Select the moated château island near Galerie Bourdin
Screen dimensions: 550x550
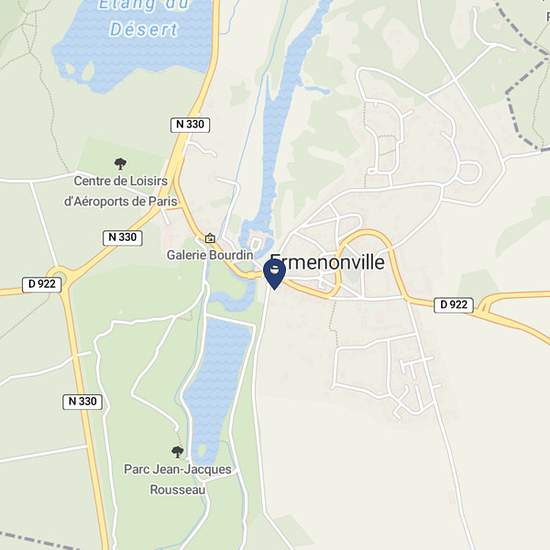coord(256,243)
